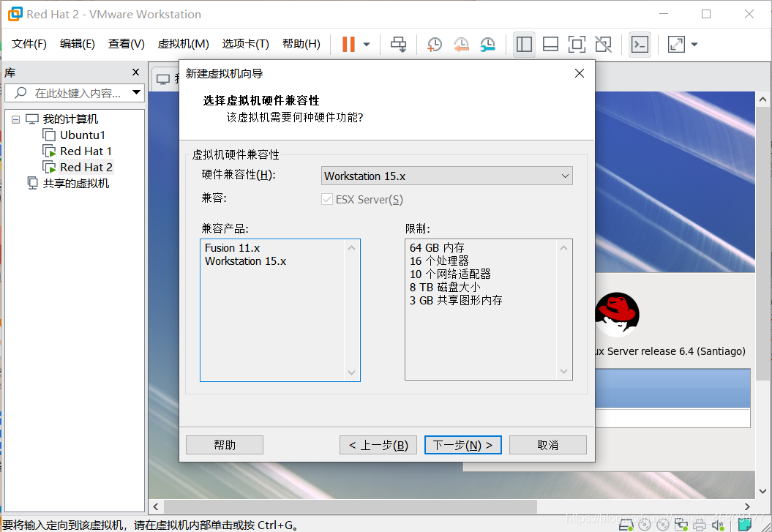Click the sound card status icon

[x=717, y=525]
